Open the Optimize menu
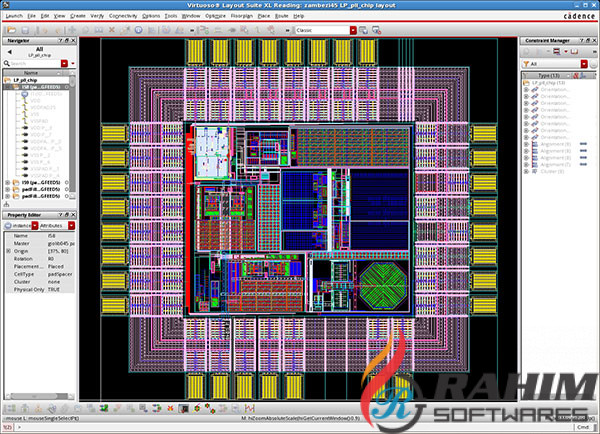Image resolution: width=600 pixels, height=434 pixels. click(215, 16)
